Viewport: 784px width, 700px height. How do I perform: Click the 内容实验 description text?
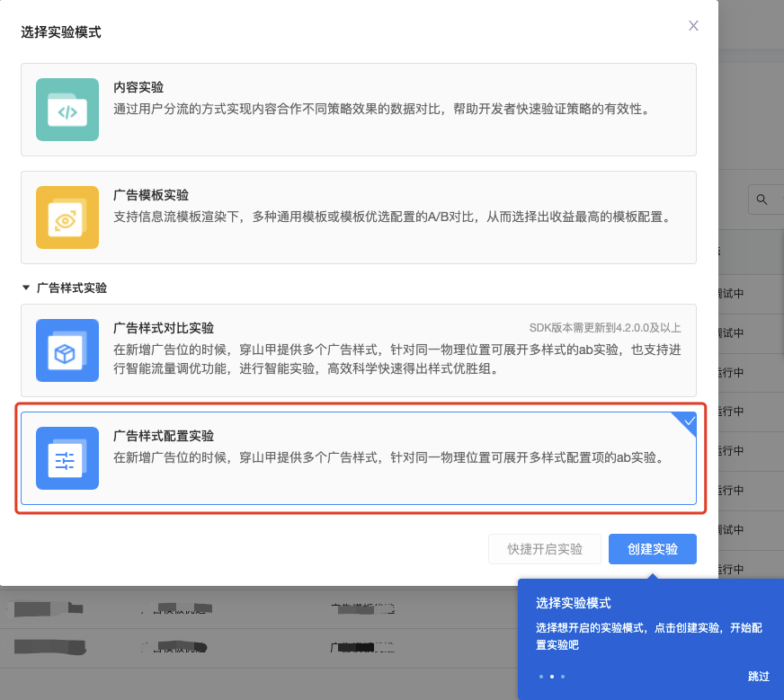(382, 109)
